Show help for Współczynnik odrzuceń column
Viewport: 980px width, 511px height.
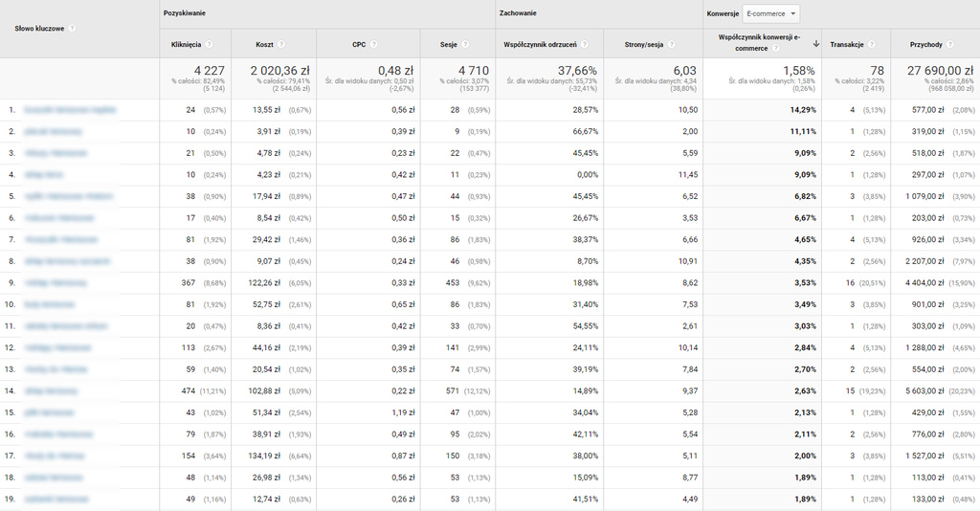[585, 44]
